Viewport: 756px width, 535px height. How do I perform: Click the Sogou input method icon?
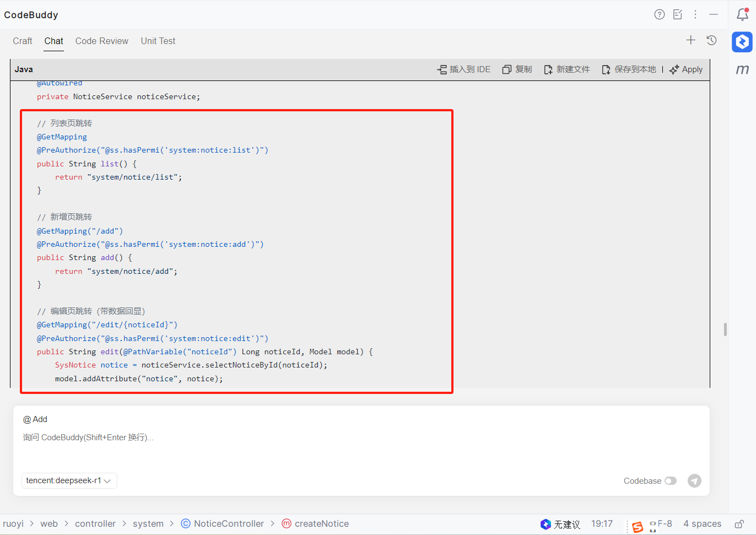638,527
